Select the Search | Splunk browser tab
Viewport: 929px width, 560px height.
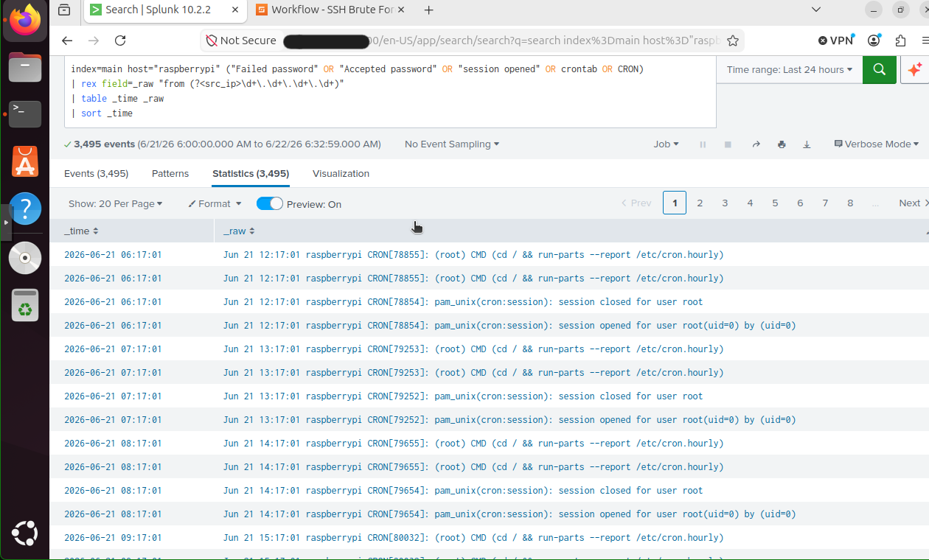pos(164,10)
